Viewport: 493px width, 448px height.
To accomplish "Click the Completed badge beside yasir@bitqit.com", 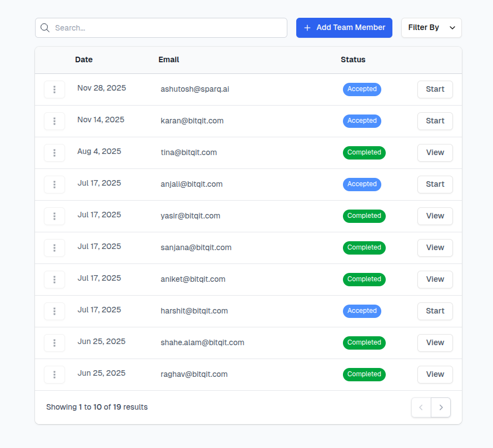I will (364, 216).
